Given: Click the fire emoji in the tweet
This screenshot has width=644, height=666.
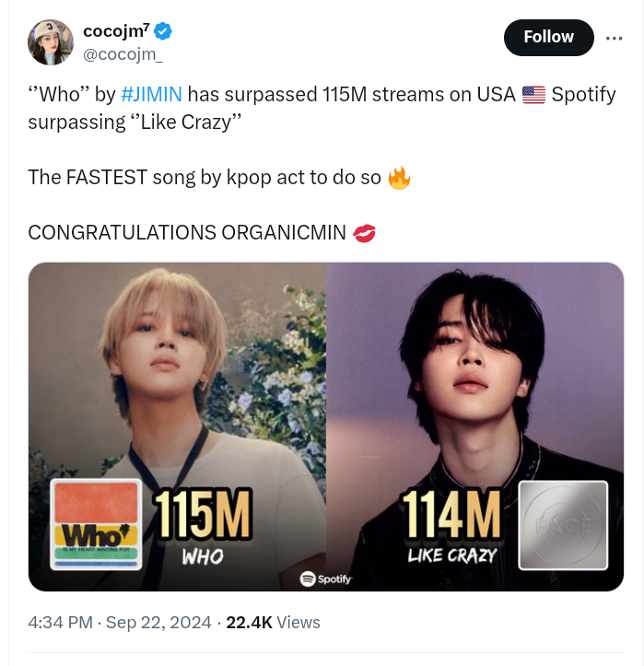Looking at the screenshot, I should 399,177.
